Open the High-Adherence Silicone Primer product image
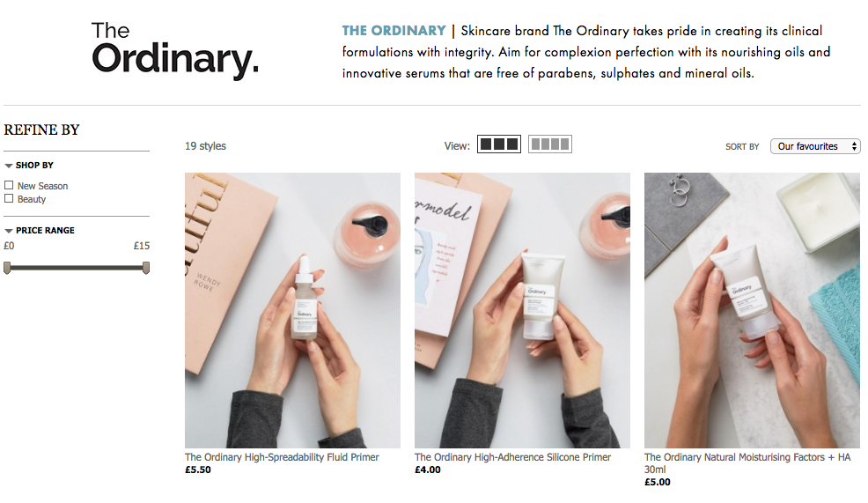 click(x=522, y=310)
